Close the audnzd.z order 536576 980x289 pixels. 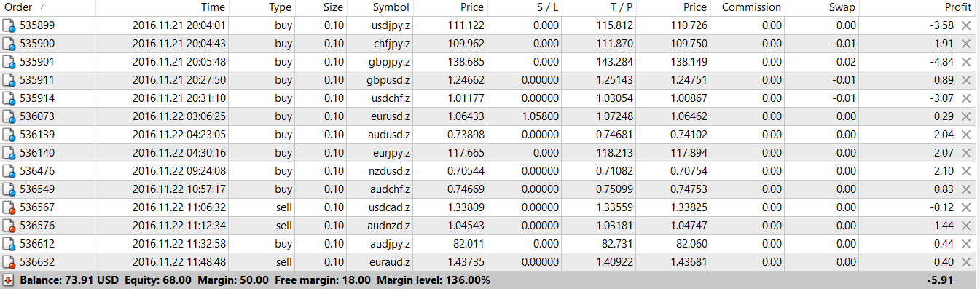click(966, 226)
